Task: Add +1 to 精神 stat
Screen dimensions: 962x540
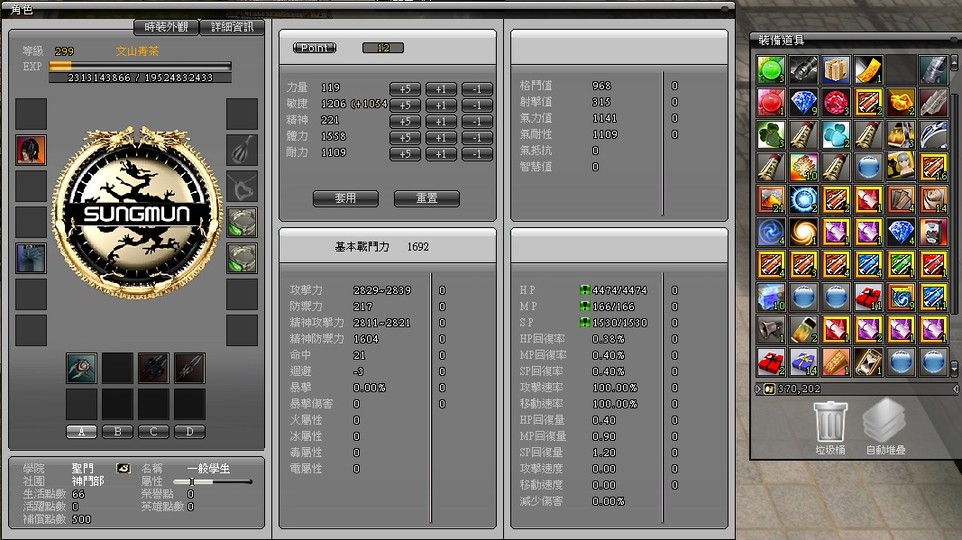Action: point(441,121)
